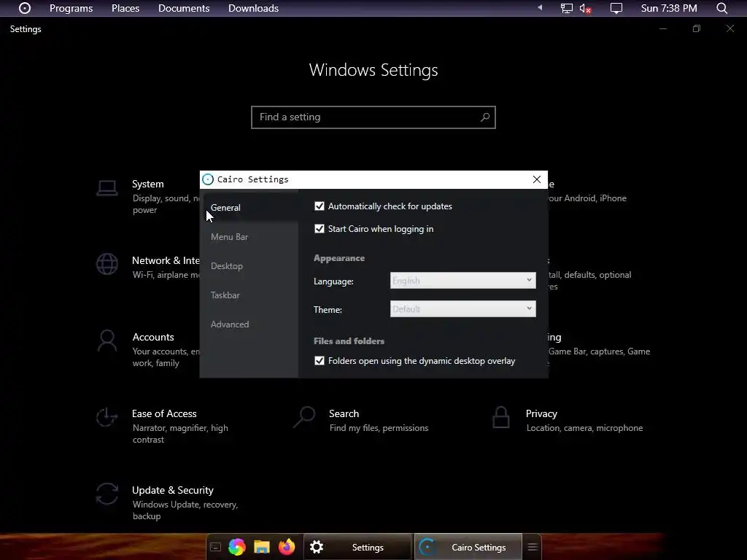Viewport: 747px width, 560px height.
Task: Click the Privacy lock icon
Action: [x=500, y=417]
